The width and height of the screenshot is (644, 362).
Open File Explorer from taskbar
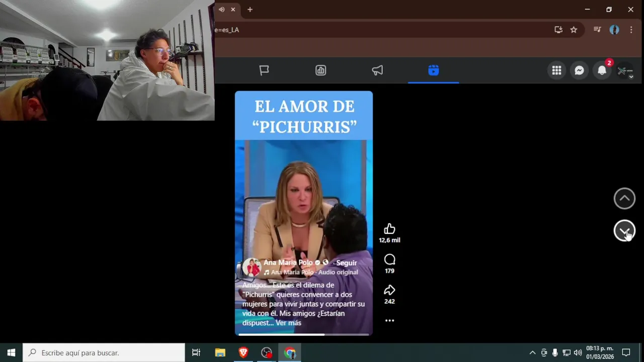click(220, 352)
